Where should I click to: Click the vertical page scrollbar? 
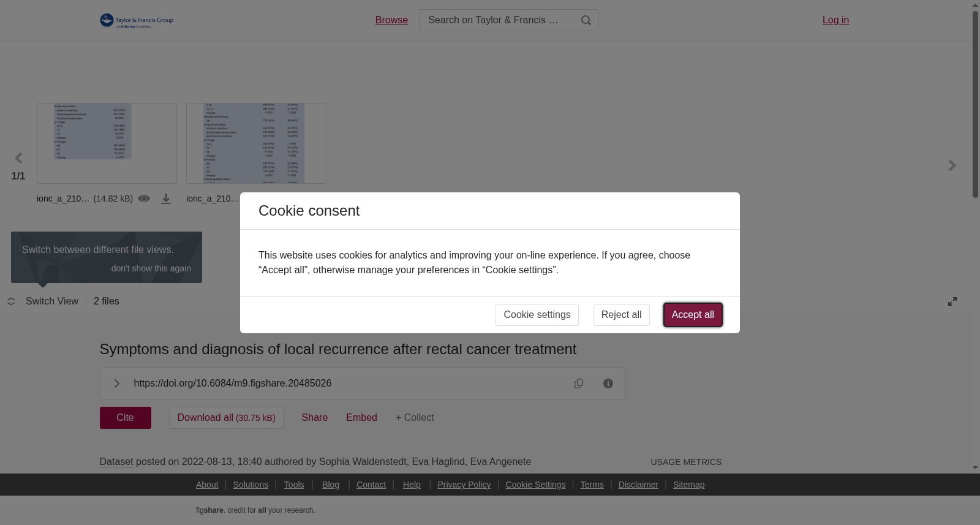(x=975, y=104)
